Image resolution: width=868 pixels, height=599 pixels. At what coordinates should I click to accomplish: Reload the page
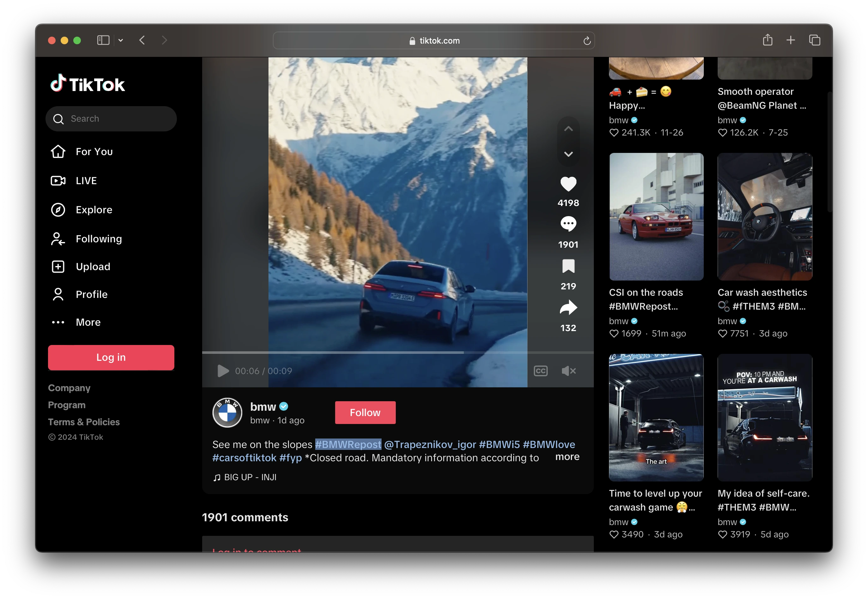click(x=587, y=40)
